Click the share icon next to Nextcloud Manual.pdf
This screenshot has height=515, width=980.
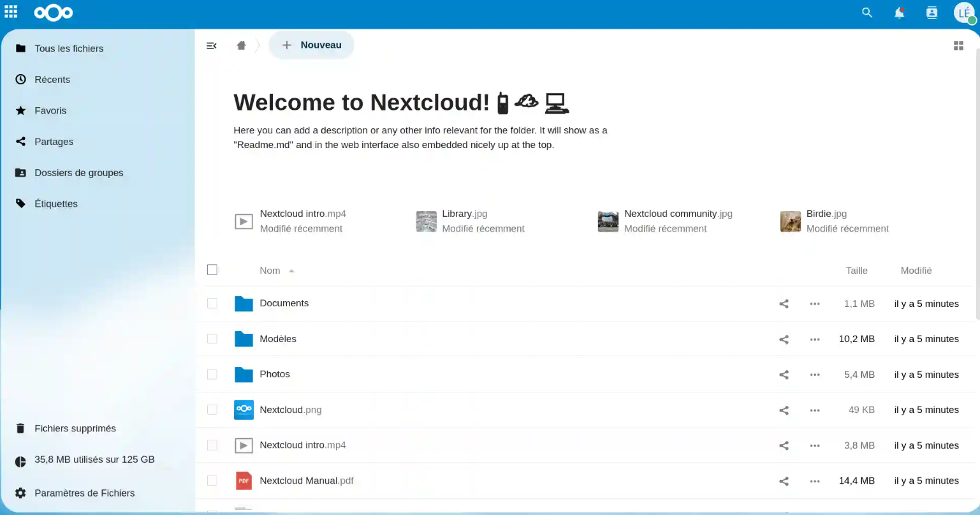coord(784,481)
